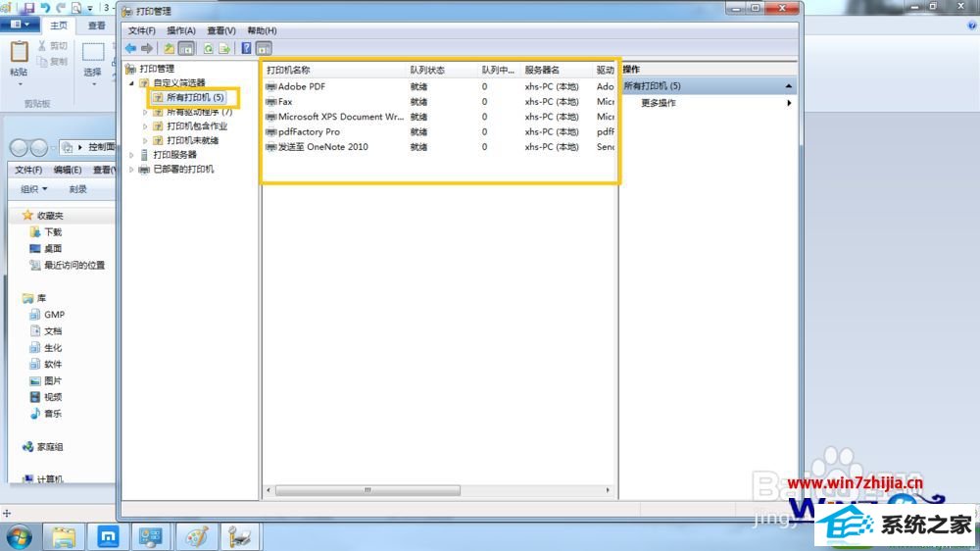
Task: Click the right arrow of horizontal scrollbar
Action: click(x=608, y=490)
